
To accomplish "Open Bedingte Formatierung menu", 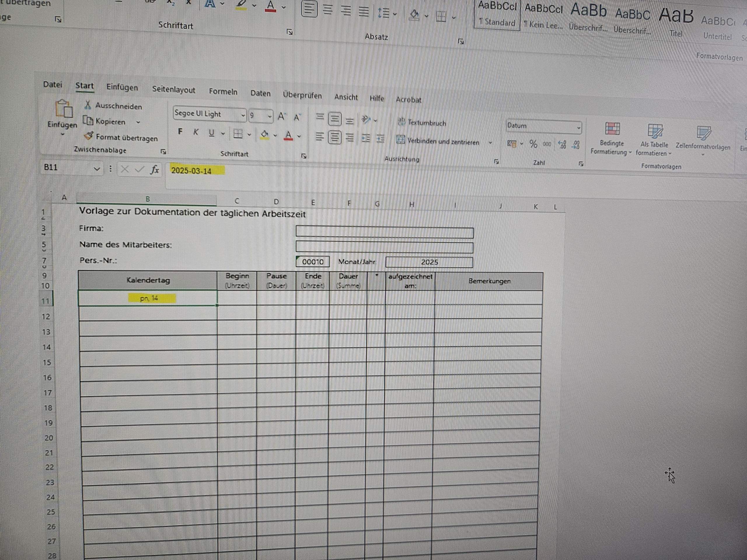I will (612, 139).
